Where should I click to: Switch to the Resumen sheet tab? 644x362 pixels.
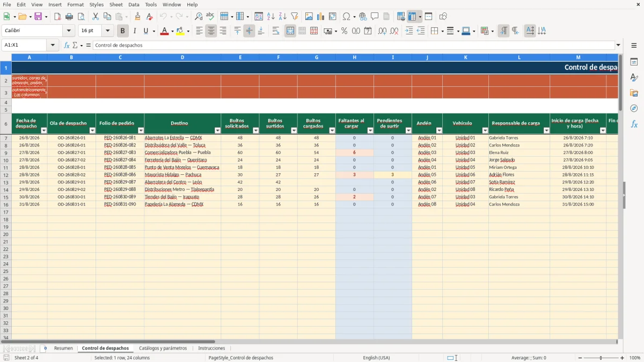point(63,348)
